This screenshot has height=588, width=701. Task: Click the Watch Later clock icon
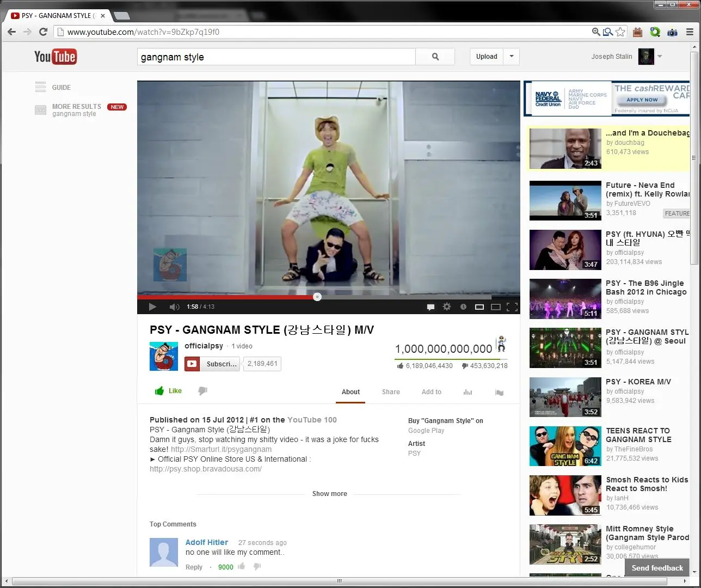pyautogui.click(x=463, y=307)
